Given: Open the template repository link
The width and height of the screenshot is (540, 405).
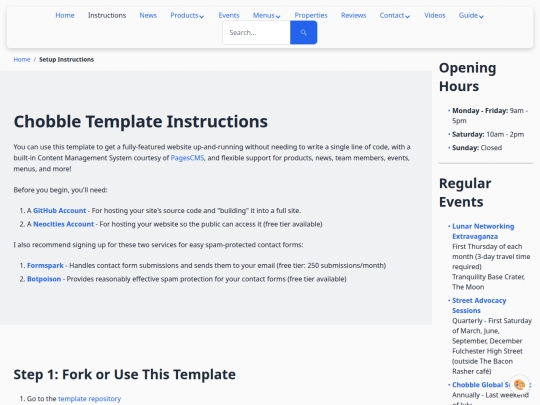Looking at the screenshot, I should [90, 399].
